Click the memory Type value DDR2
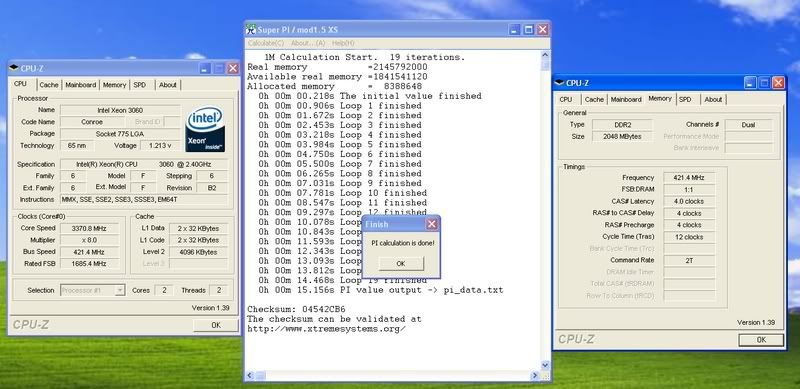The height and width of the screenshot is (389, 800). [622, 125]
